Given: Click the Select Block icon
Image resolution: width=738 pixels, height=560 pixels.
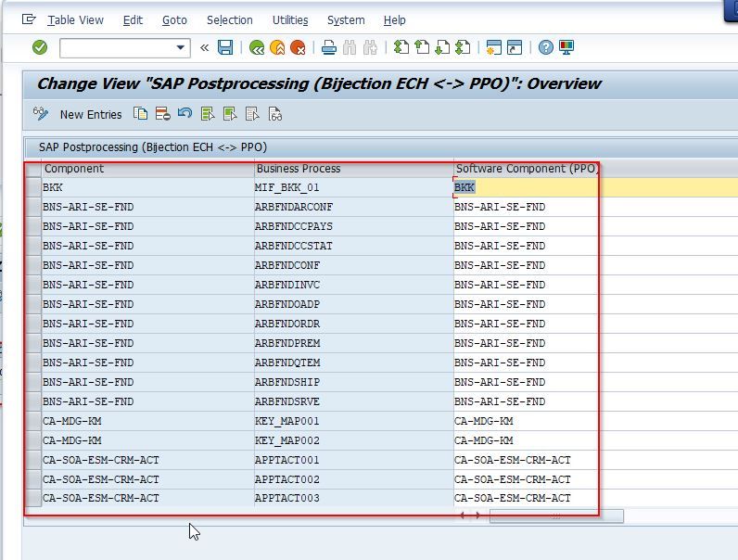Looking at the screenshot, I should click(x=230, y=114).
